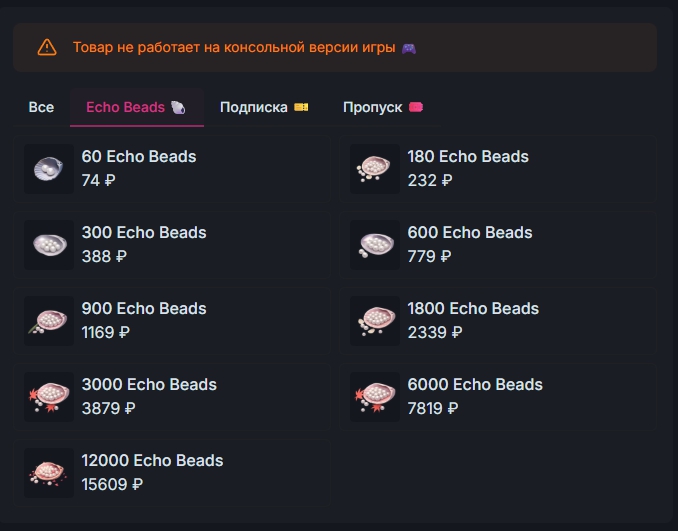Viewport: 678px width, 531px height.
Task: Select the 12000 Echo Beads for 15609 ₽ offer
Action: [172, 473]
